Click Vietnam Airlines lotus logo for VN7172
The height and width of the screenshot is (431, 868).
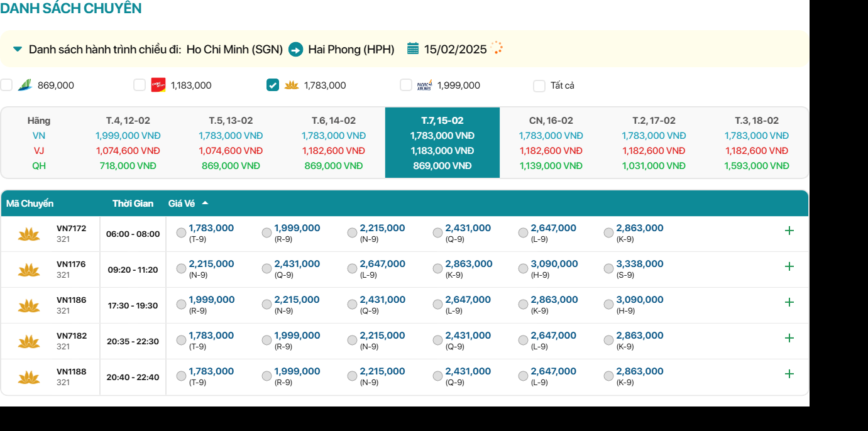29,234
